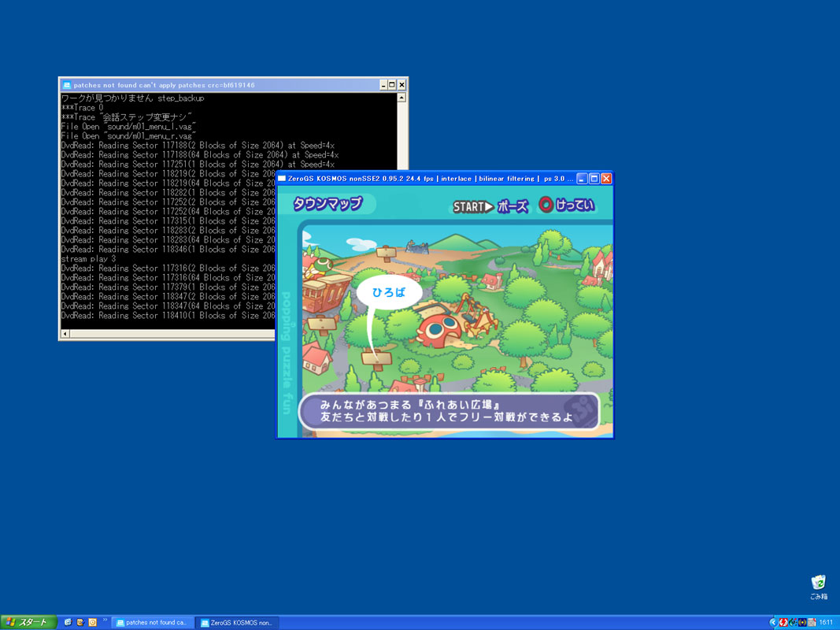Click the 'stream play 3' console line
The image size is (840, 630).
coord(88,259)
